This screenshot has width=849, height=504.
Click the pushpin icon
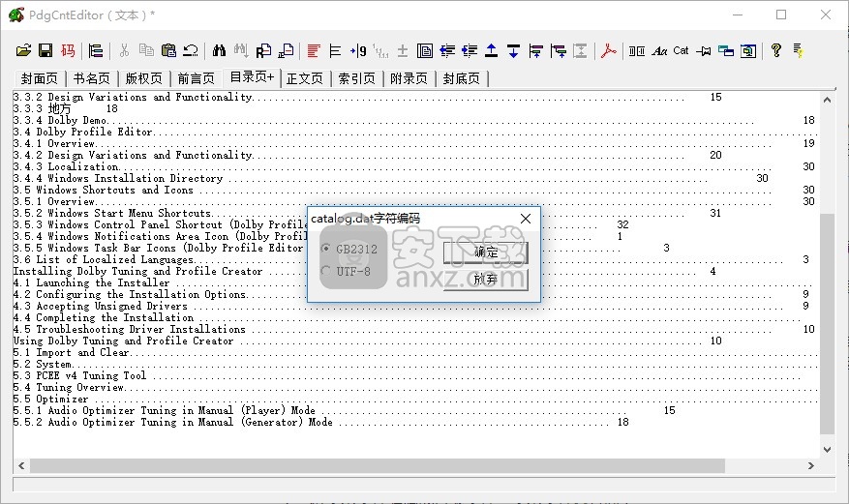point(704,51)
